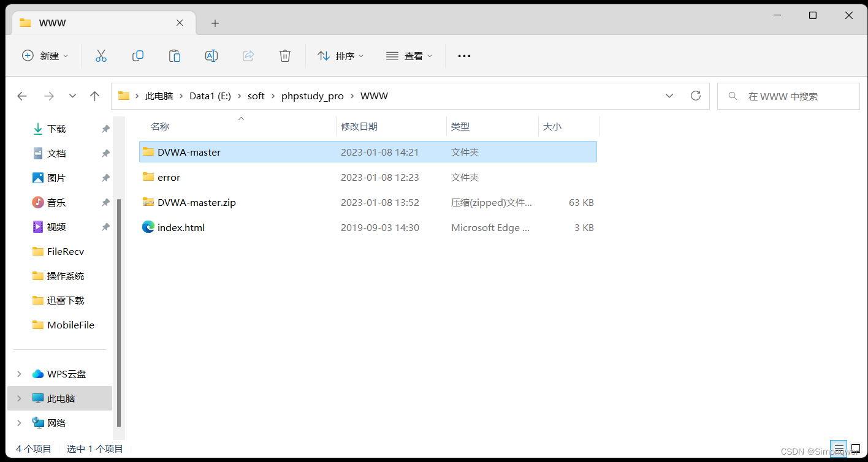
Task: Click the DVWA-master folder icon
Action: coord(148,151)
